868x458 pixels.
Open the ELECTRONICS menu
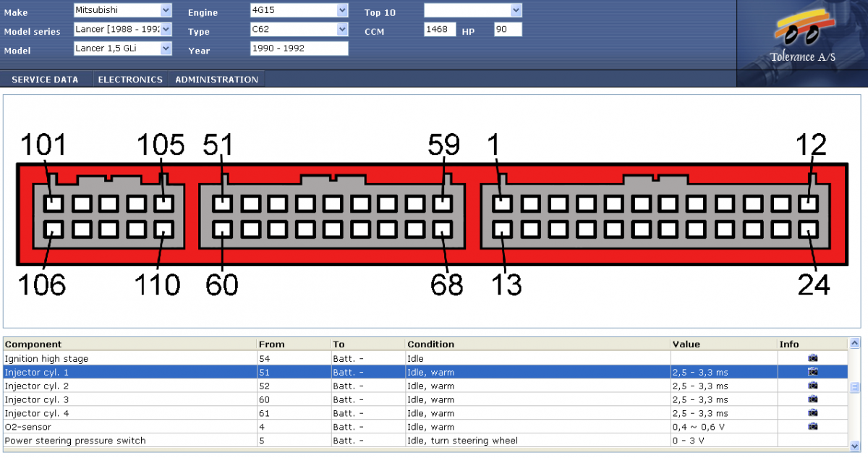[x=130, y=80]
